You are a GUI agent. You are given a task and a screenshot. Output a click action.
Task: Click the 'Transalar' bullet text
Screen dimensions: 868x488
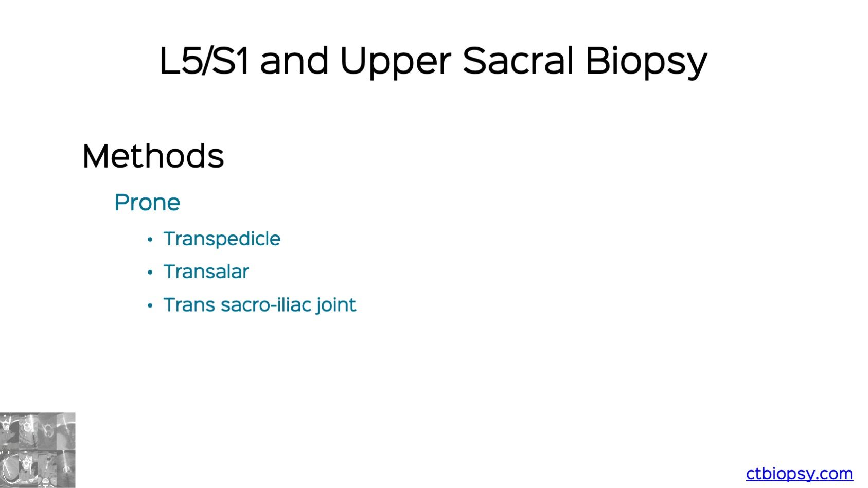click(x=206, y=272)
